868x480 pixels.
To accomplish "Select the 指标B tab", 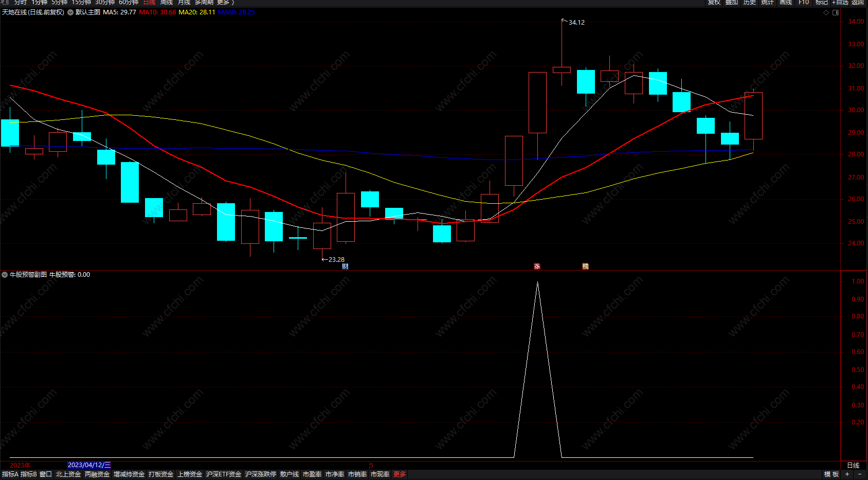I will coord(28,474).
